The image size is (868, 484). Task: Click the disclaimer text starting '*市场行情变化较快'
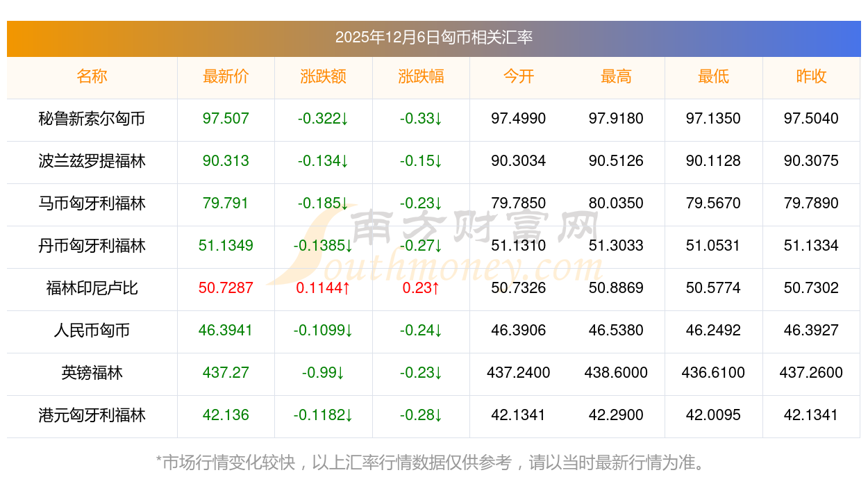pyautogui.click(x=434, y=462)
